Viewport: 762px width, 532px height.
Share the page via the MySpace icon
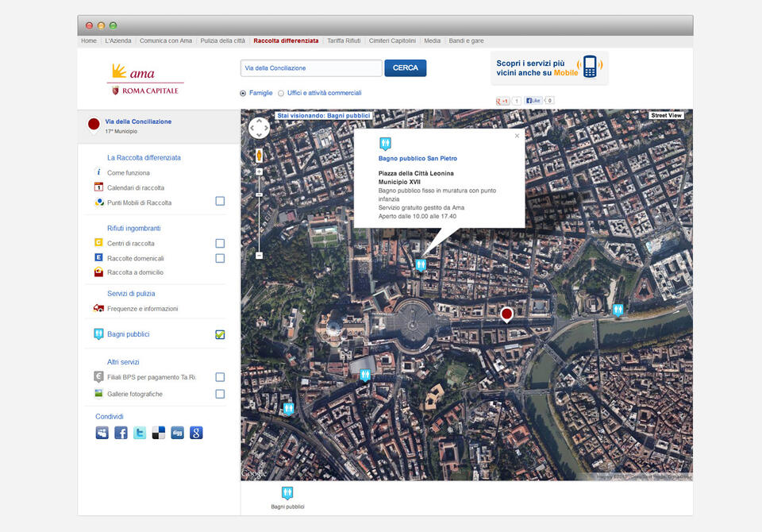[x=102, y=433]
